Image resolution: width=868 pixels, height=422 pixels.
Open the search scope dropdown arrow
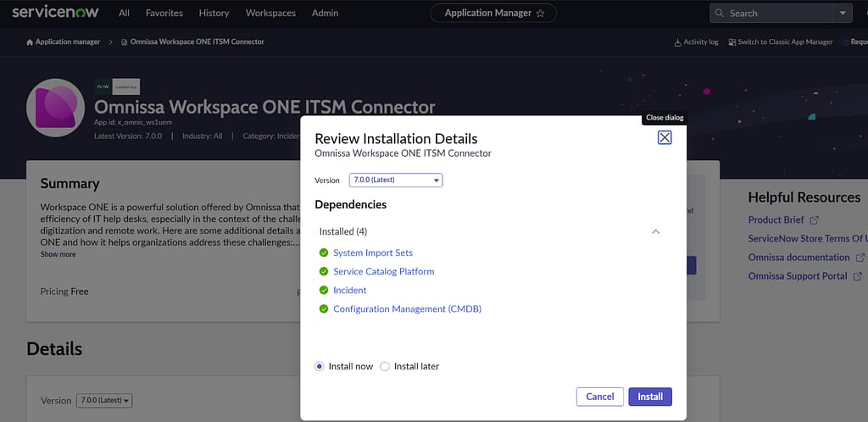tap(842, 14)
